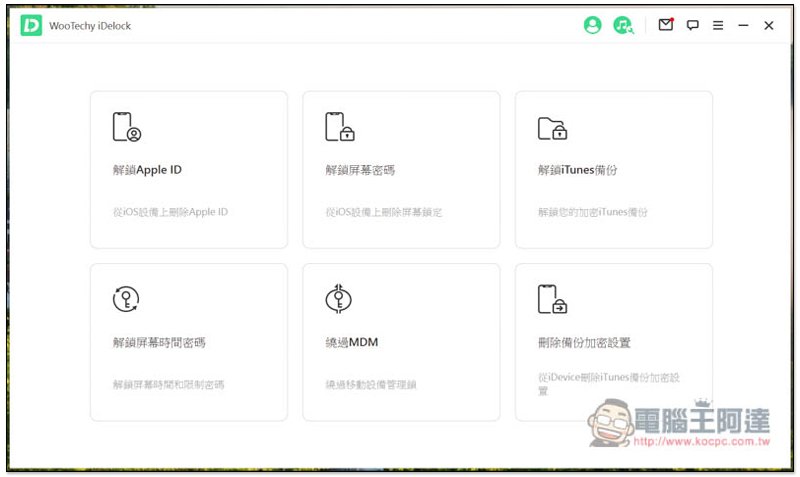Select the 刪除備份加密設置 title

(x=585, y=342)
